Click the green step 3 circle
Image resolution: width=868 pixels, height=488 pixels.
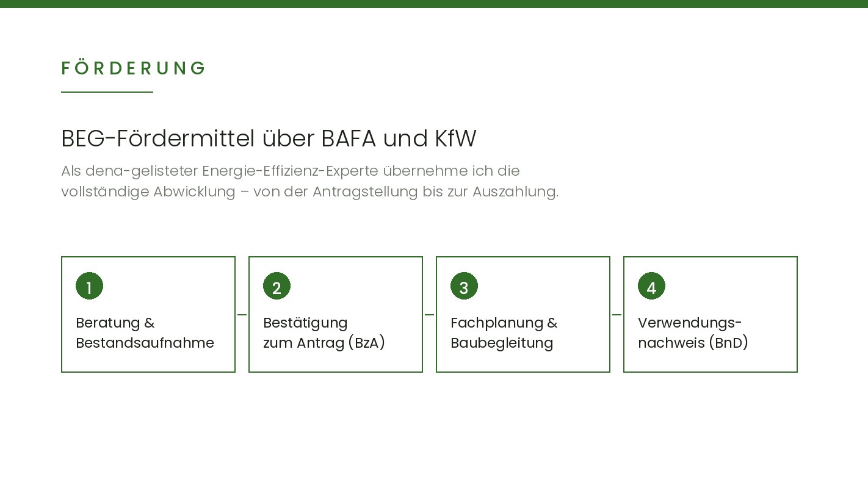(464, 286)
